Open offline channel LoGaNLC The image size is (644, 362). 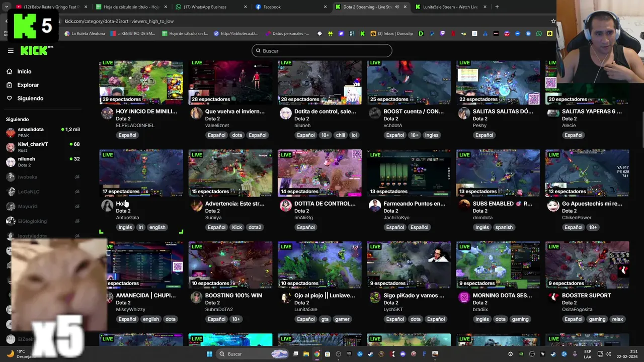pos(43,192)
